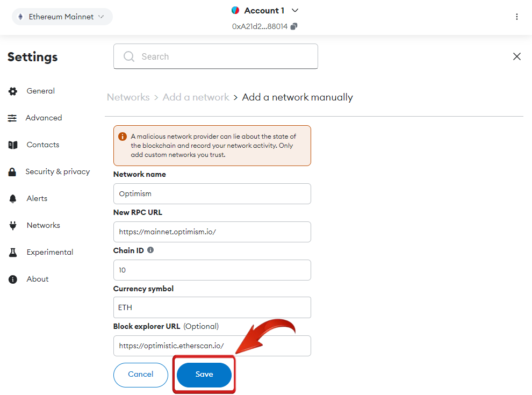Open the Alerts settings tab

coord(37,198)
